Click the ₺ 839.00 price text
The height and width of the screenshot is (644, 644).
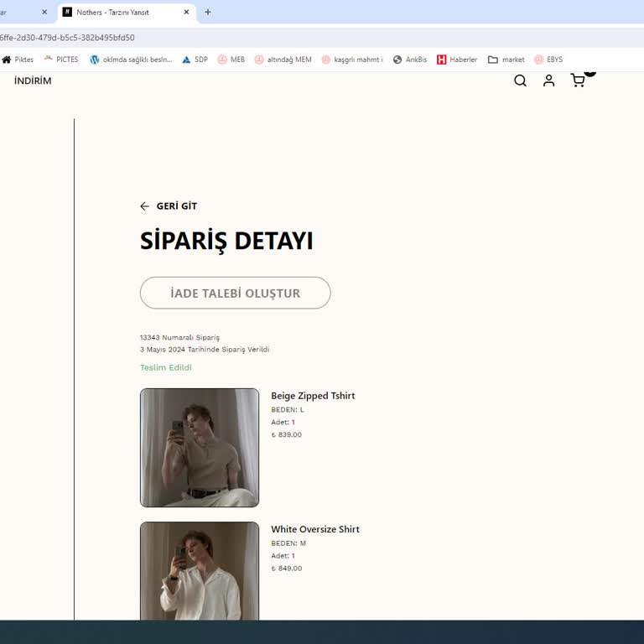coord(287,434)
